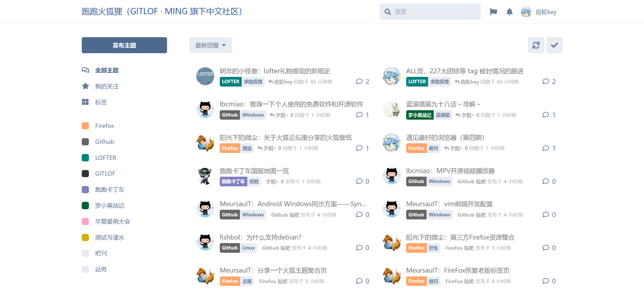Image resolution: width=644 pixels, height=294 pixels.
Task: Refresh the topic list
Action: [536, 45]
